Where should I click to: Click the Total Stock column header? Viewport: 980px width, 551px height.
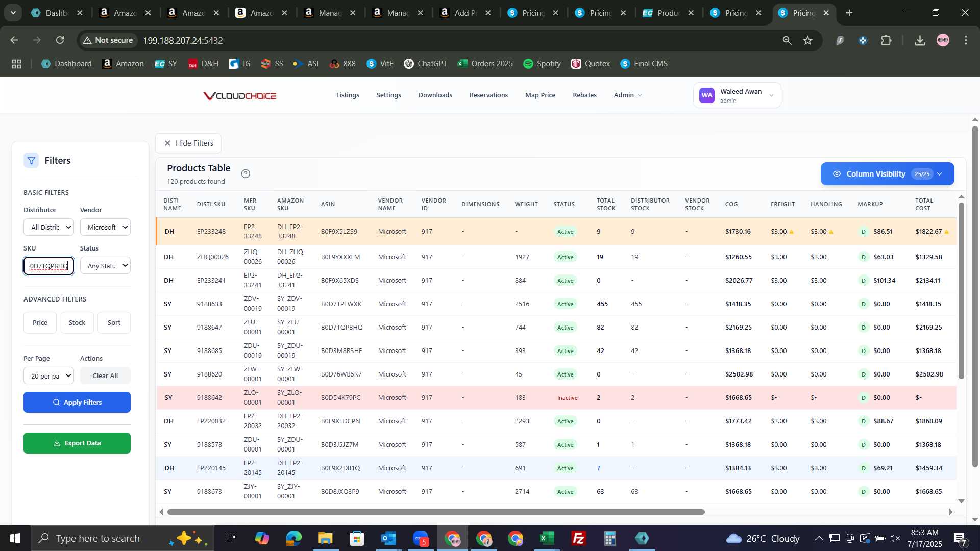coord(606,204)
